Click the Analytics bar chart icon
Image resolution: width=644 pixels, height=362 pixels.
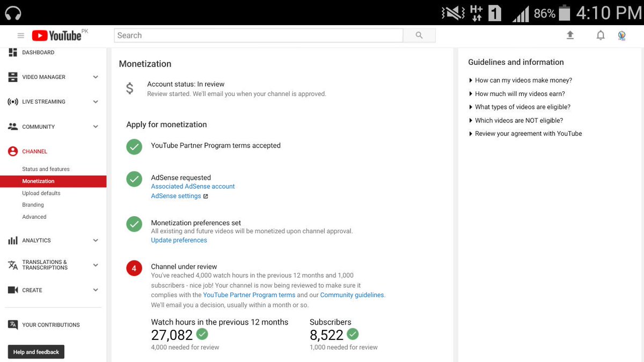13,241
